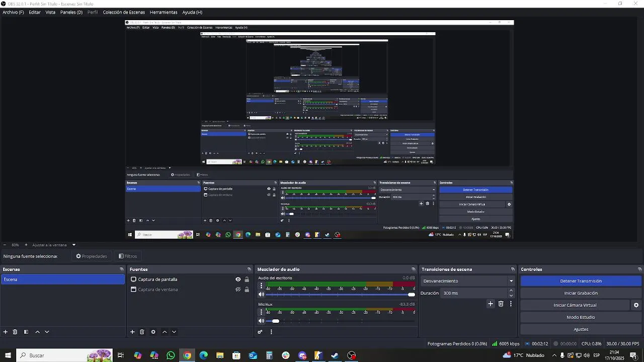Open the Vista menu

click(x=50, y=12)
